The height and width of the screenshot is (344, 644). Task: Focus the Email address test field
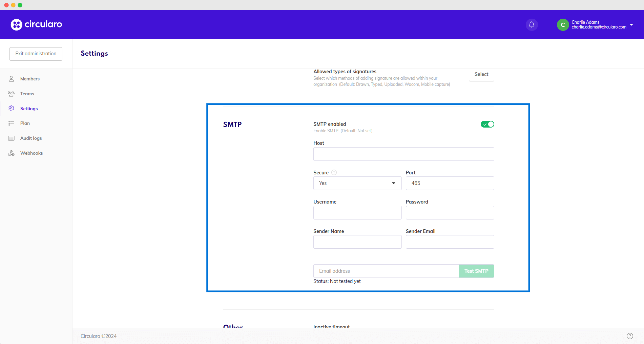386,271
